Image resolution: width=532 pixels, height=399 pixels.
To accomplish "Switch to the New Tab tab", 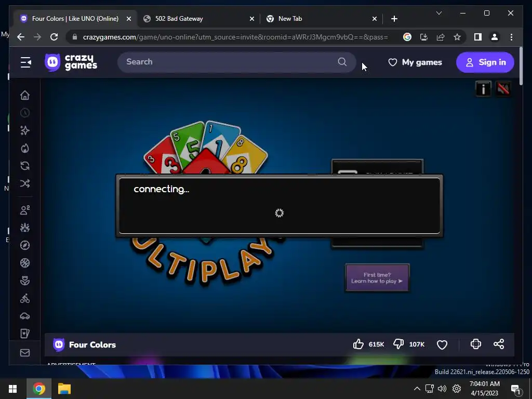I will [x=321, y=19].
